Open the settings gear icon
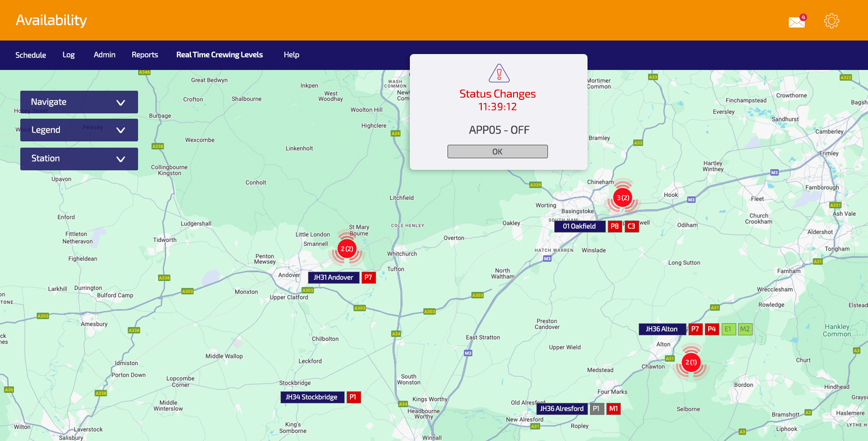Viewport: 868px width, 441px height. [831, 21]
